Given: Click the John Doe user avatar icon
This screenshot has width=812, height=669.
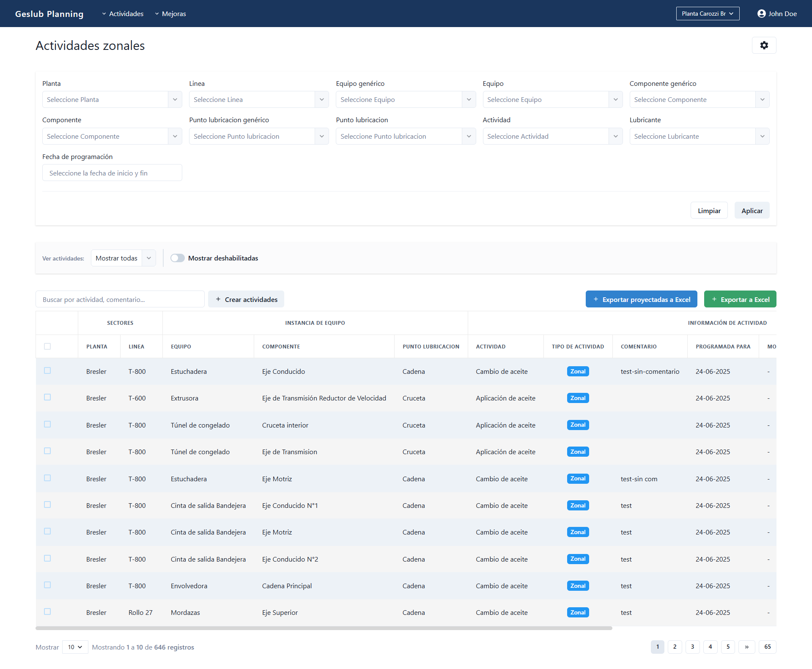Looking at the screenshot, I should click(x=761, y=14).
